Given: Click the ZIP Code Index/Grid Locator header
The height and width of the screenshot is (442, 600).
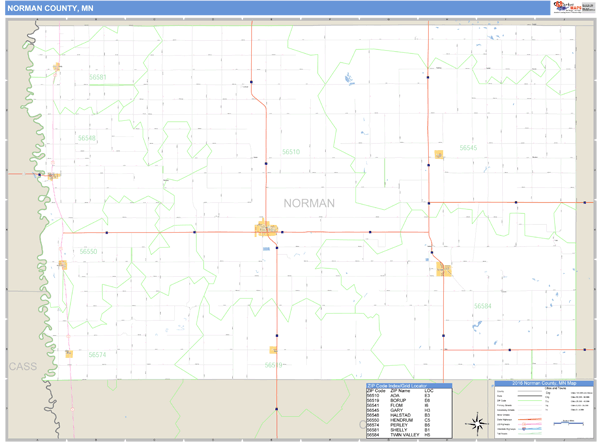Looking at the screenshot, I should point(408,385).
